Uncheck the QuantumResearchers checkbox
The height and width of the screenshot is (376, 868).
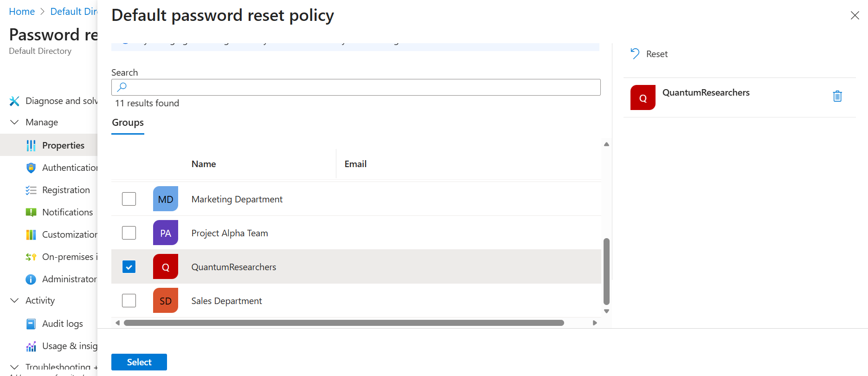coord(129,267)
